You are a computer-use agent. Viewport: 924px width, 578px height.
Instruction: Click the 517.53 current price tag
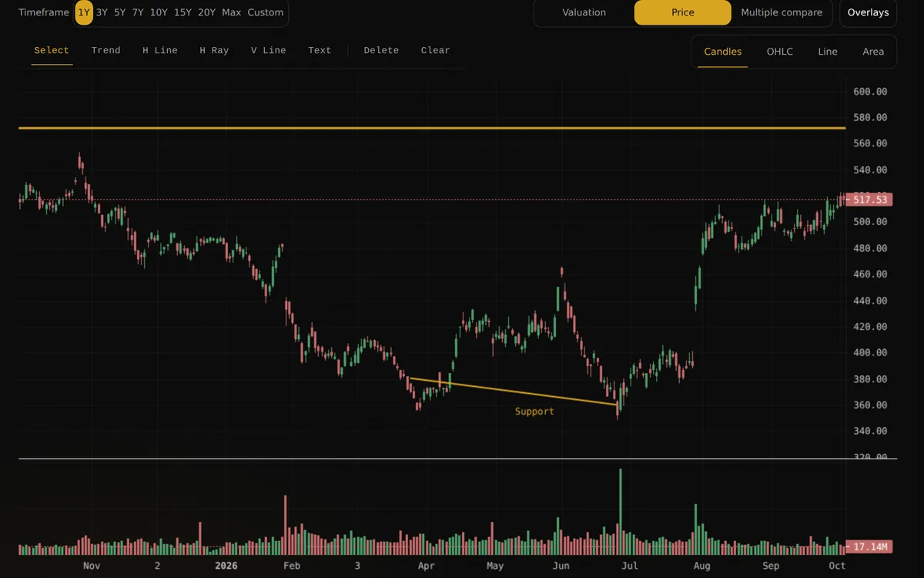(869, 200)
